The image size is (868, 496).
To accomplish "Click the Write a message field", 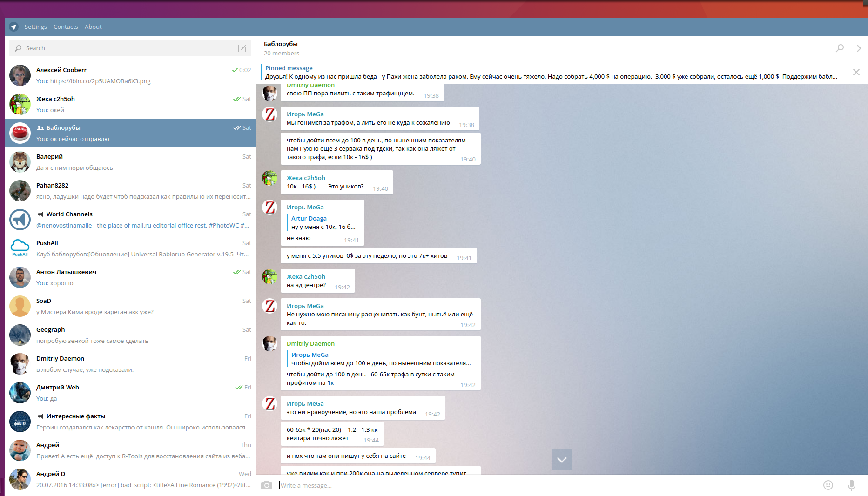I will pos(547,485).
